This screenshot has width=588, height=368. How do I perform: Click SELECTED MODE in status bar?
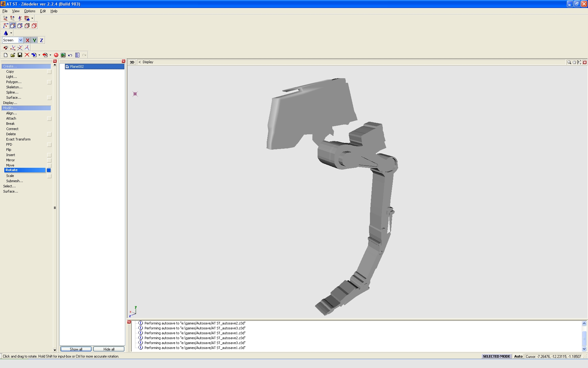pyautogui.click(x=496, y=356)
